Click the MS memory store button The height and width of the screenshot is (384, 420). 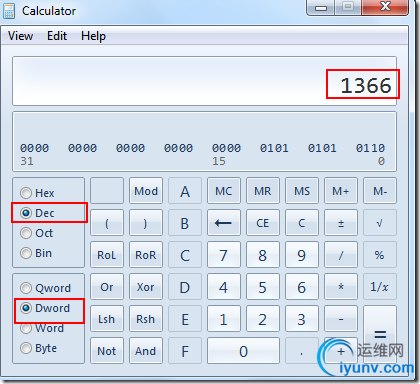click(302, 191)
